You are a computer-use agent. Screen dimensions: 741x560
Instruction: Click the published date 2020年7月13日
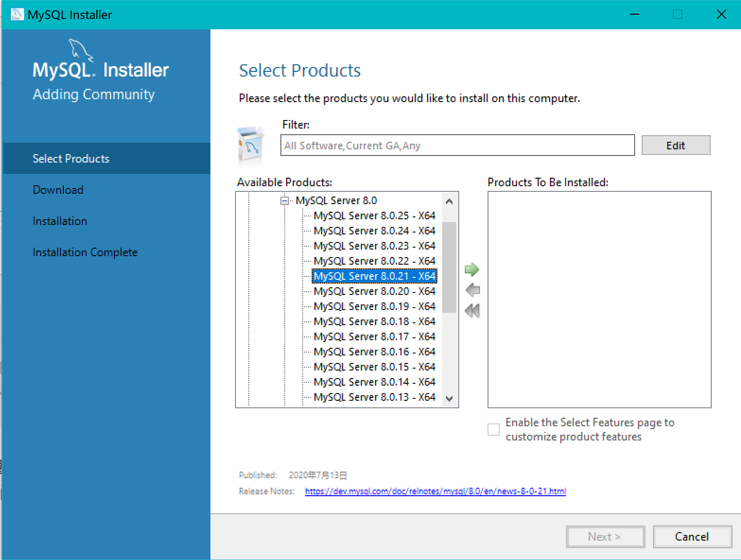point(318,475)
